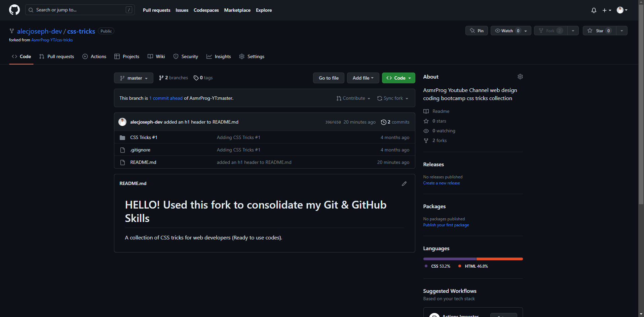This screenshot has width=644, height=317.
Task: Open the GitHub home logo
Action: pyautogui.click(x=14, y=10)
